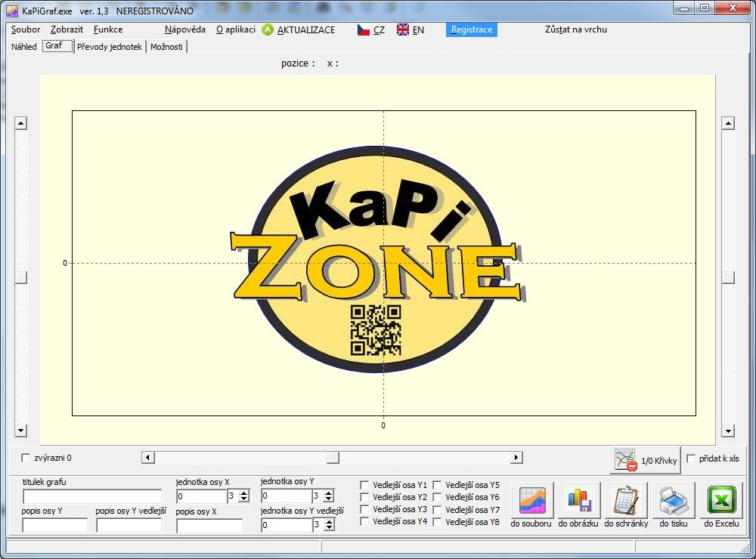Click the KaPi ZONE logo image
This screenshot has width=756, height=559.
point(377,260)
